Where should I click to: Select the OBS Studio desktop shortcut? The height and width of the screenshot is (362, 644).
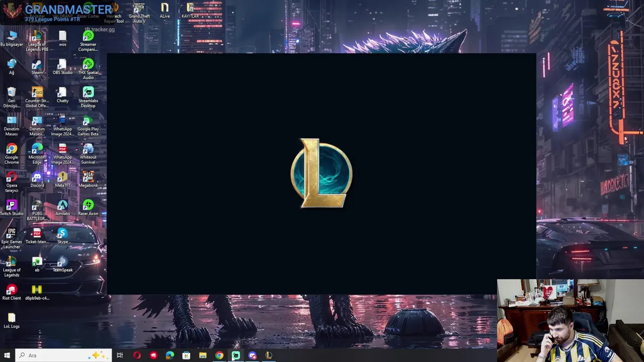pos(62,67)
